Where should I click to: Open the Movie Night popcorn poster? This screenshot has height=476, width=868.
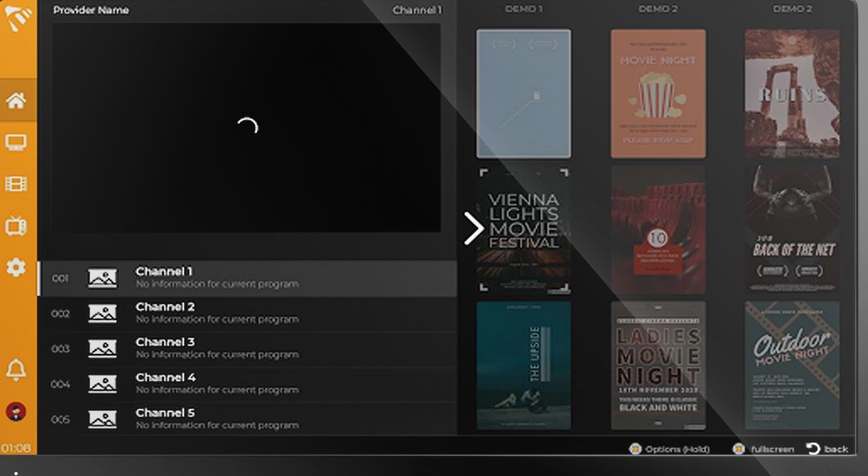(658, 93)
